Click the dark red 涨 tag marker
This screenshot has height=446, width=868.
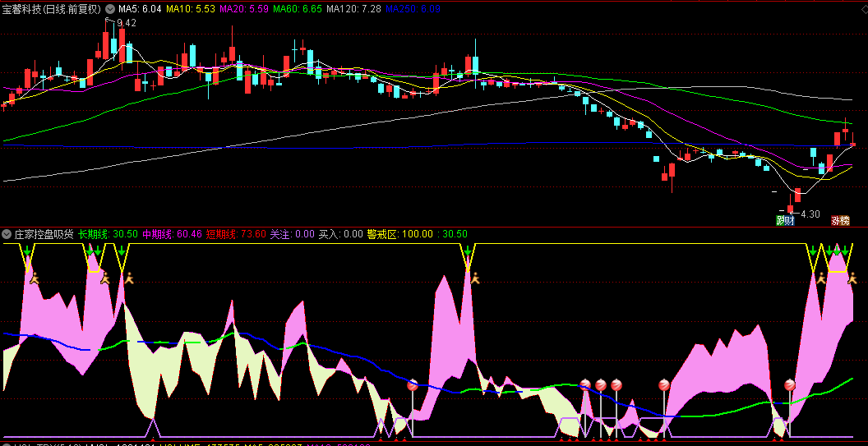[x=836, y=221]
